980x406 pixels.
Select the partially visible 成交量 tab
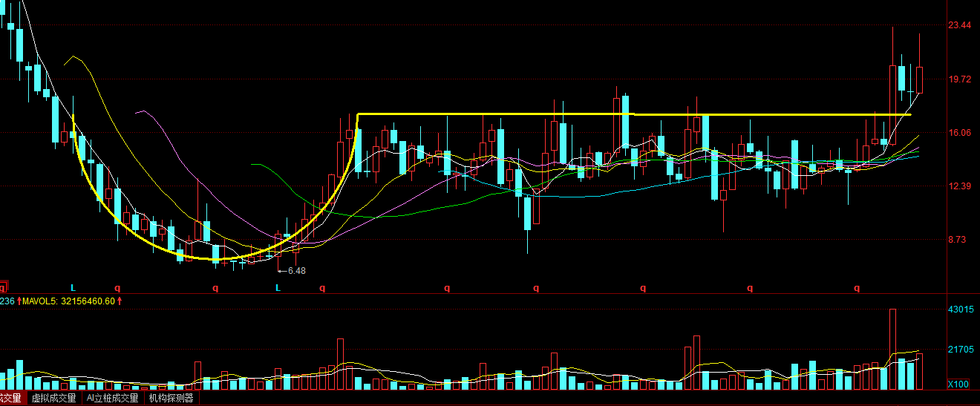click(x=12, y=399)
